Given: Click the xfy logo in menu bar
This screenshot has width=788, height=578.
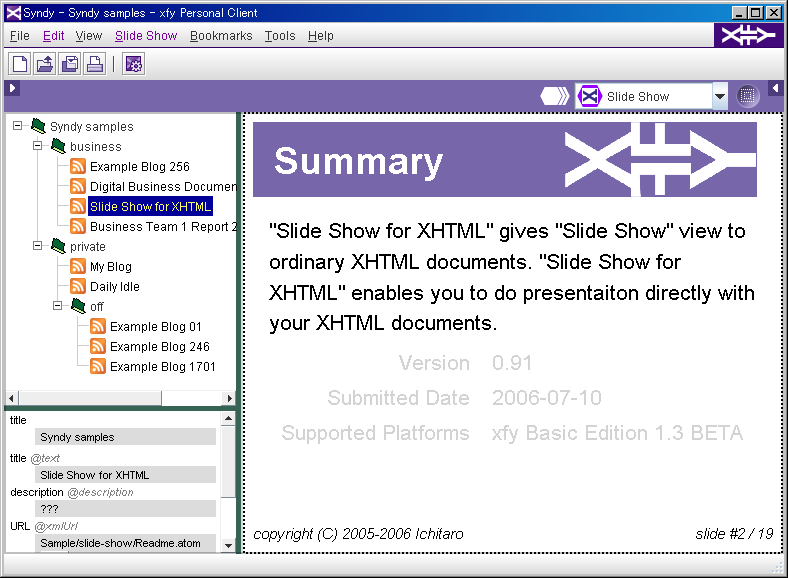Looking at the screenshot, I should pyautogui.click(x=748, y=35).
